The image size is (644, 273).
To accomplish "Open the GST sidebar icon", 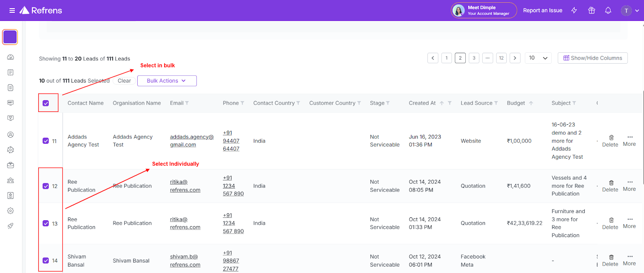I will tap(10, 103).
